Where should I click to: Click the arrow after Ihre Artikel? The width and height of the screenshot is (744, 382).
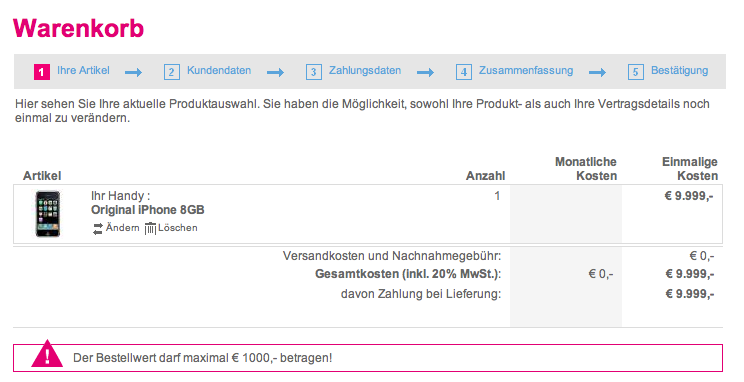click(x=133, y=73)
